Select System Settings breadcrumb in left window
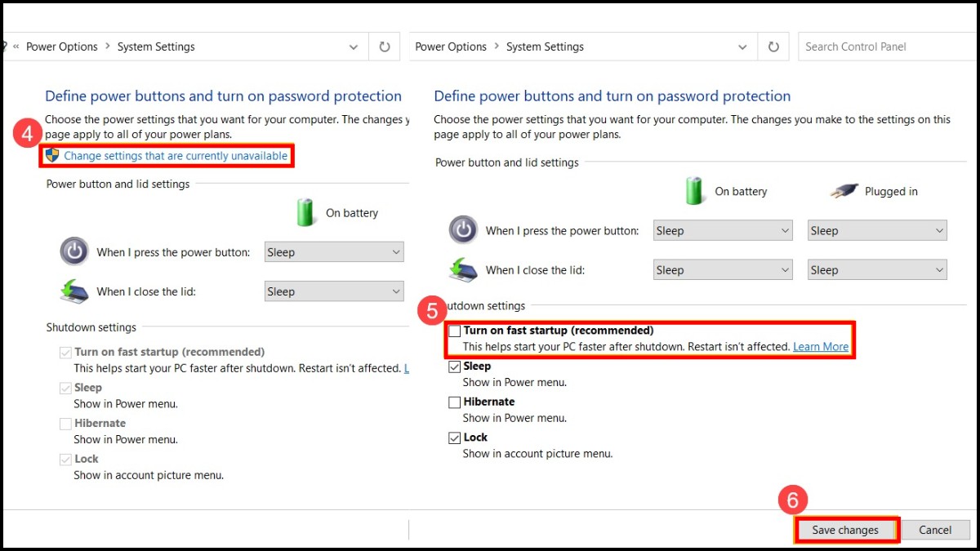Screen dimensions: 980x551 click(156, 47)
